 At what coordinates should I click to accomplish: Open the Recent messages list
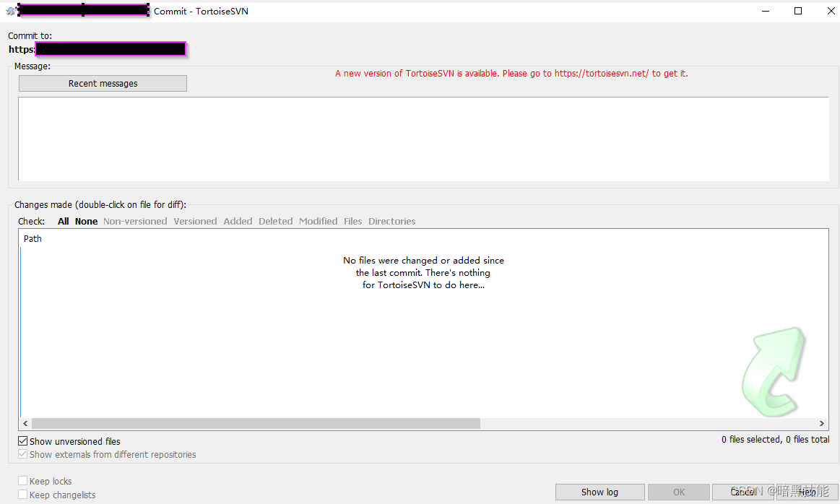[x=103, y=84]
